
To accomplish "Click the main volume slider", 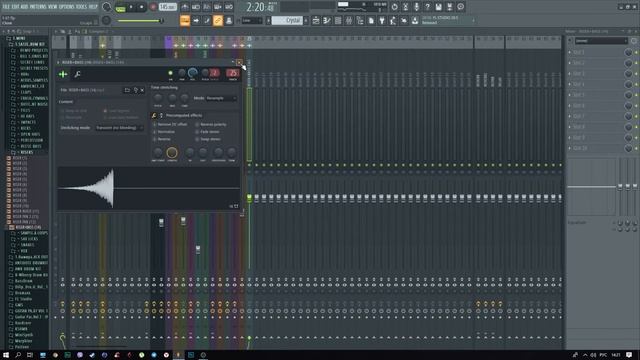I will pyautogui.click(x=140, y=20).
